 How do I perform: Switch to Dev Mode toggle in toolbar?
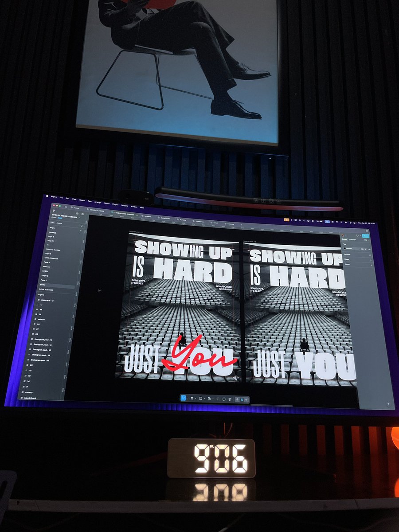tap(246, 400)
